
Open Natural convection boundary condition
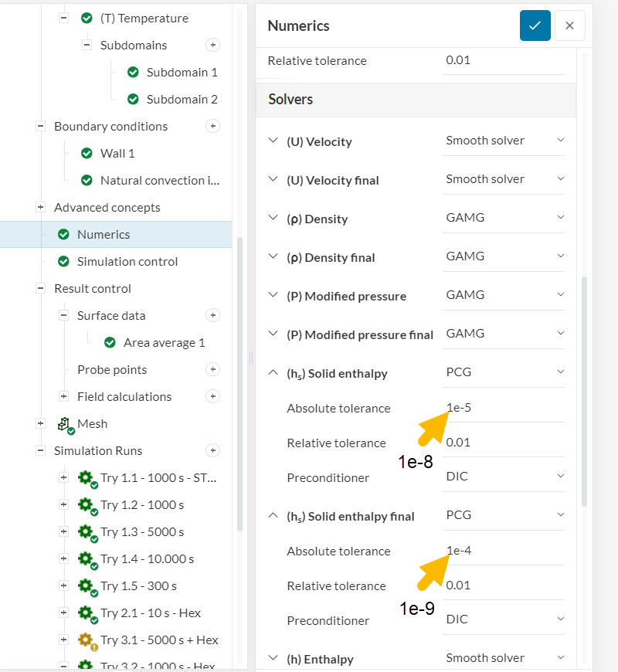coord(159,180)
